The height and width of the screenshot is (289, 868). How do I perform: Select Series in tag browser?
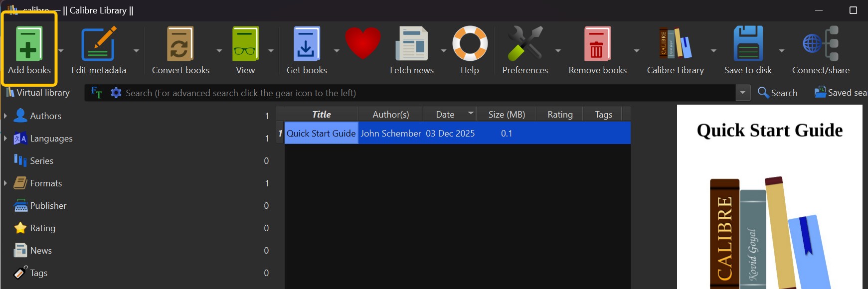coord(41,160)
